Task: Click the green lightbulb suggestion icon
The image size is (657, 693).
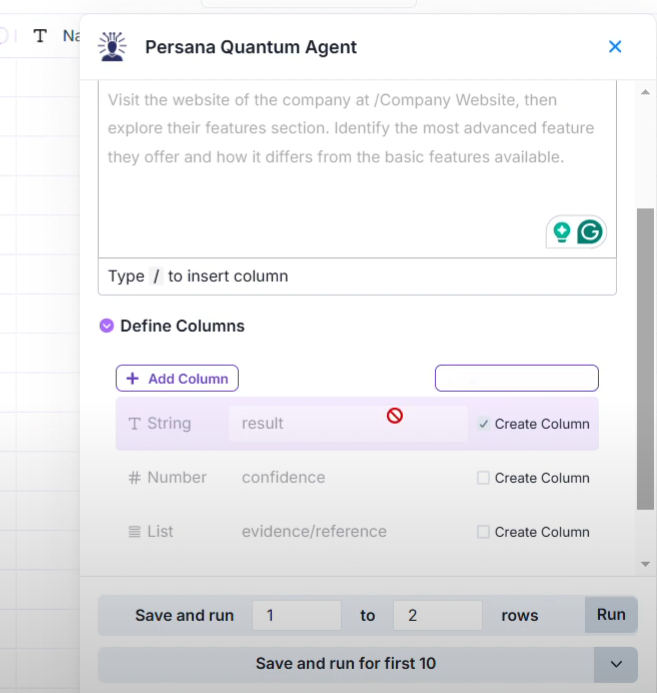Action: pos(562,232)
